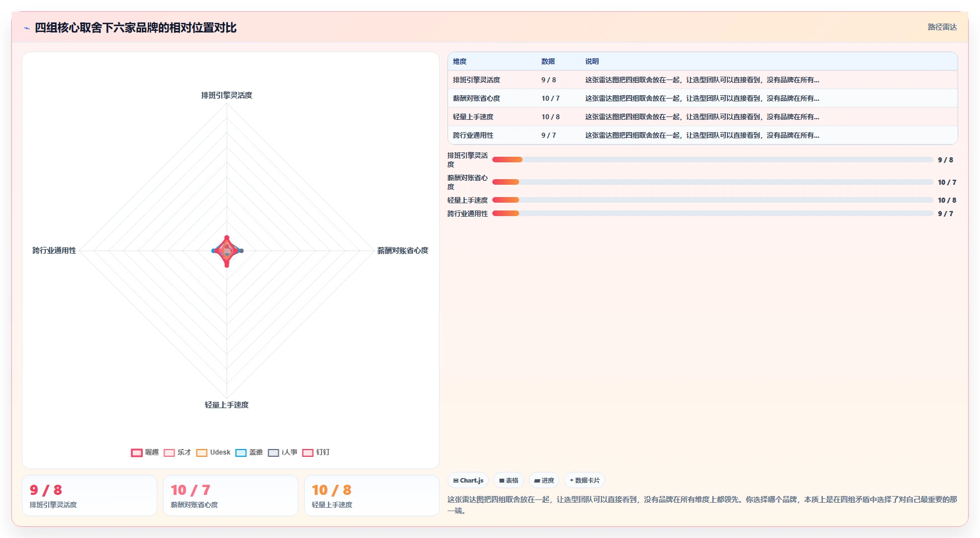The width and height of the screenshot is (980, 538).
Task: Open the 10 / 7 薪酬对账省心度 data card
Action: (231, 495)
